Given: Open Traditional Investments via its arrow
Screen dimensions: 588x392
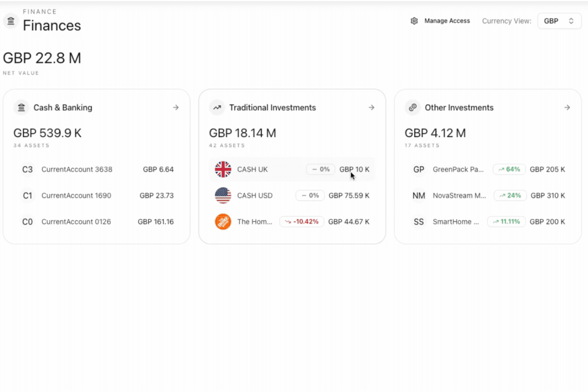Looking at the screenshot, I should (372, 108).
